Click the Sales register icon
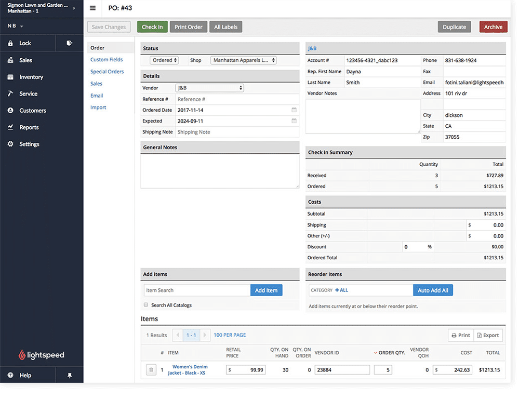 pyautogui.click(x=10, y=60)
